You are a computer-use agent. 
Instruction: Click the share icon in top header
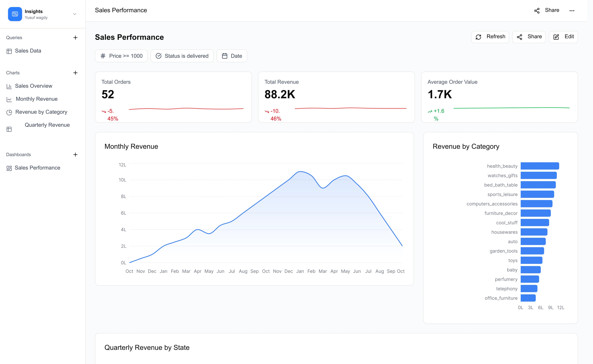pos(537,11)
